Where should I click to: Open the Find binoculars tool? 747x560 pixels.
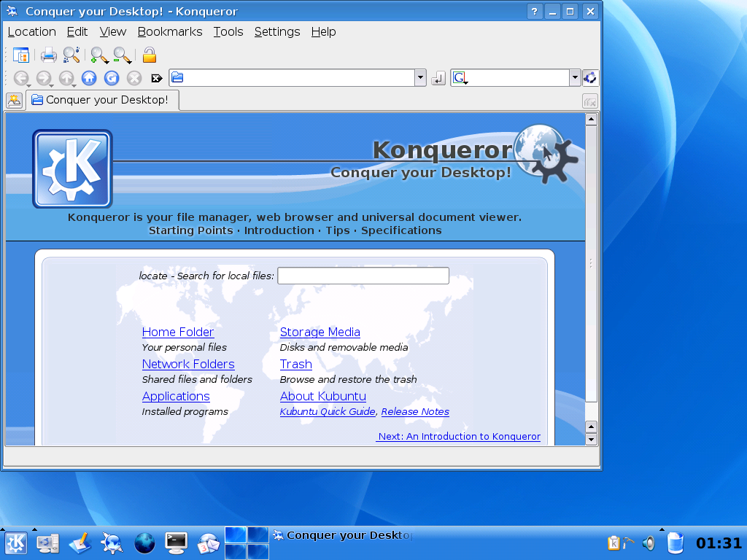click(71, 55)
